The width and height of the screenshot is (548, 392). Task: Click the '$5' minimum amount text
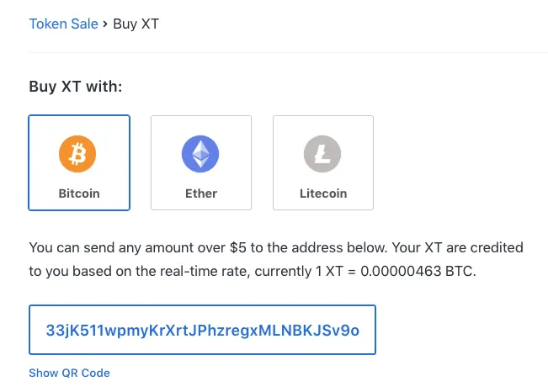[238, 247]
